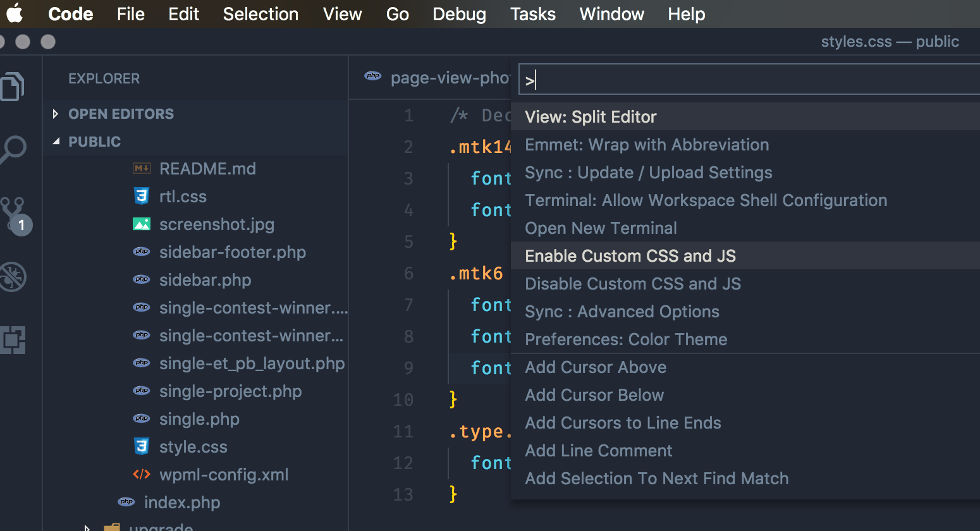Click the PHP icon beside index.php

[126, 502]
